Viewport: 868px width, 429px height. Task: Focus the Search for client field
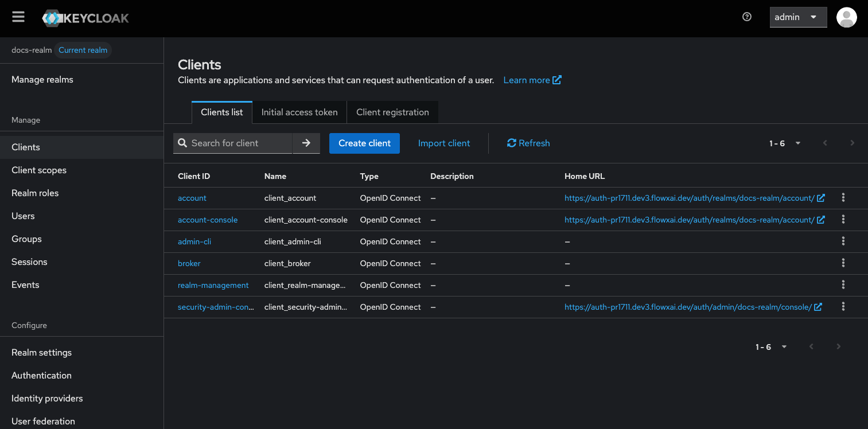click(x=240, y=143)
